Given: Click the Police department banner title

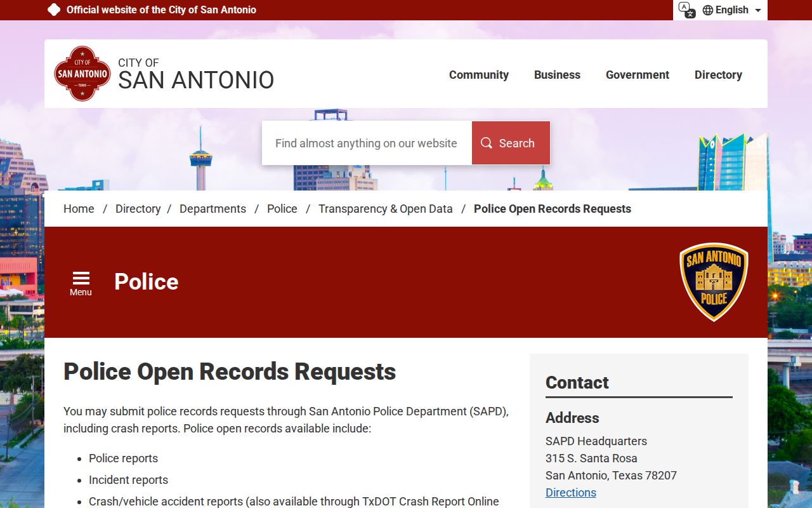Looking at the screenshot, I should click(x=147, y=282).
